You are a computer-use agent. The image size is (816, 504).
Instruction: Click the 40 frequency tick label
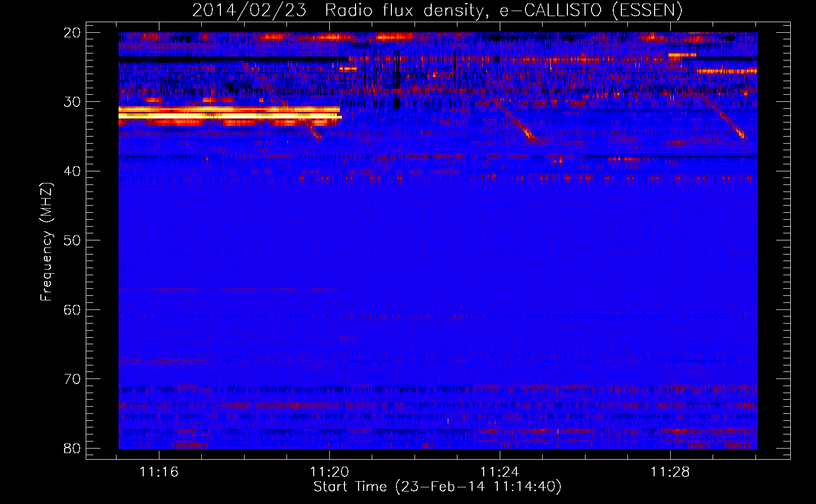click(x=72, y=171)
